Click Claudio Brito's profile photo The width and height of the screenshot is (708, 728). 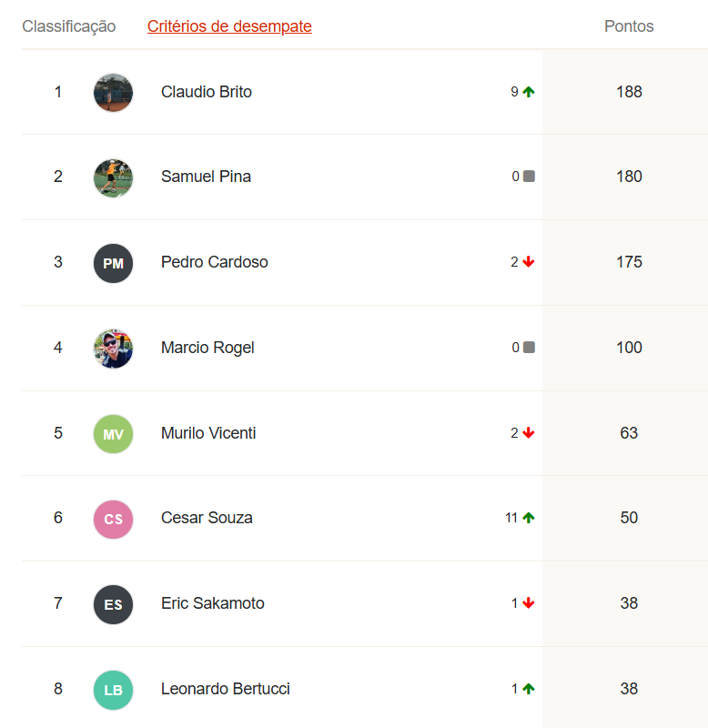(x=113, y=93)
